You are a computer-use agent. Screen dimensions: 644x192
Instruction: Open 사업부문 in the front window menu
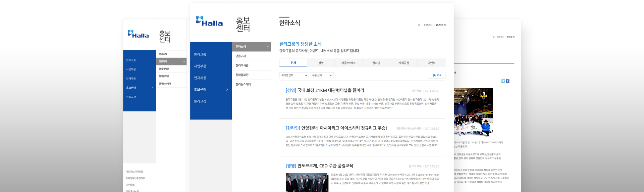point(200,66)
